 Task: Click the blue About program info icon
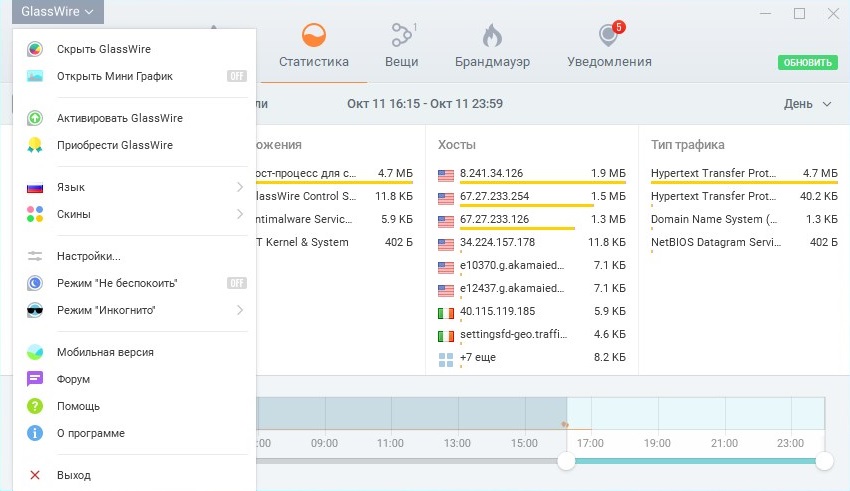pos(36,433)
